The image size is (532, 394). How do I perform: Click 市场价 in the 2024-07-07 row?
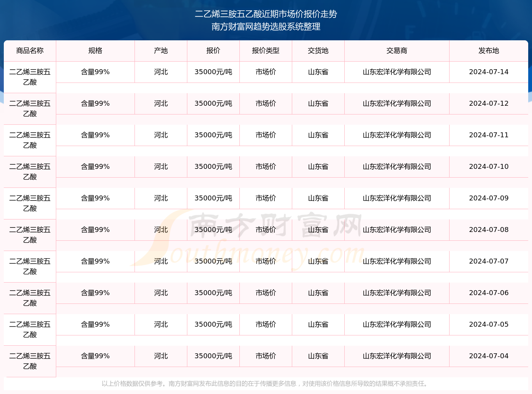pos(266,261)
